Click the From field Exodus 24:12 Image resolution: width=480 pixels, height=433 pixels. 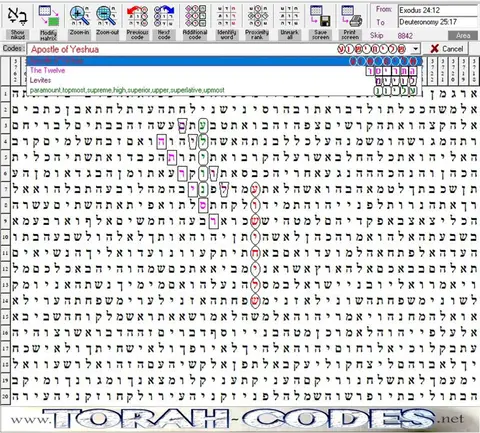(438, 10)
